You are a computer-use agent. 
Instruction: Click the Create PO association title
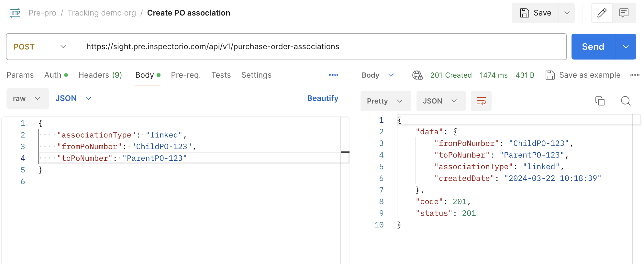(189, 13)
